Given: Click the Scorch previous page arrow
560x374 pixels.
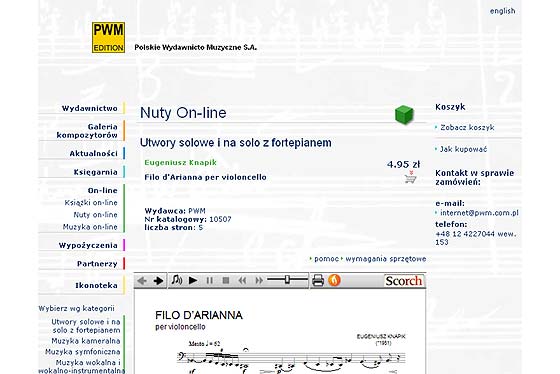Looking at the screenshot, I should tap(142, 281).
